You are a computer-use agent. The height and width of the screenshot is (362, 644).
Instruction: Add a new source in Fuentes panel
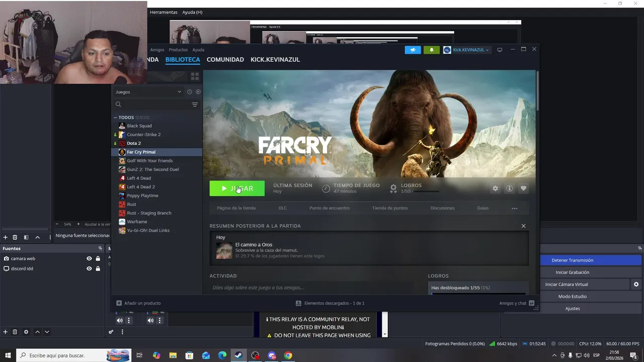click(6, 332)
